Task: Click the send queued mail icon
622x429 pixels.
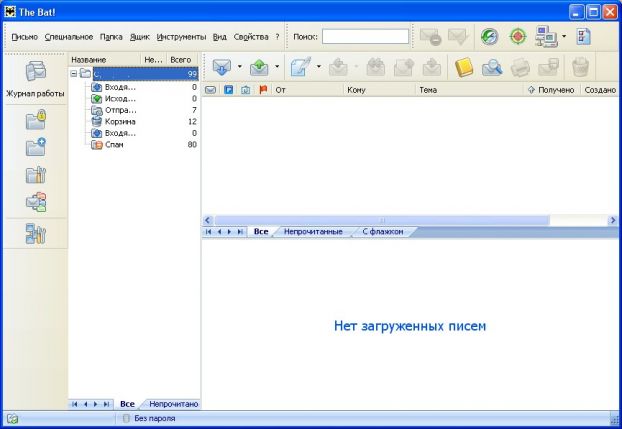Action: pyautogui.click(x=258, y=67)
